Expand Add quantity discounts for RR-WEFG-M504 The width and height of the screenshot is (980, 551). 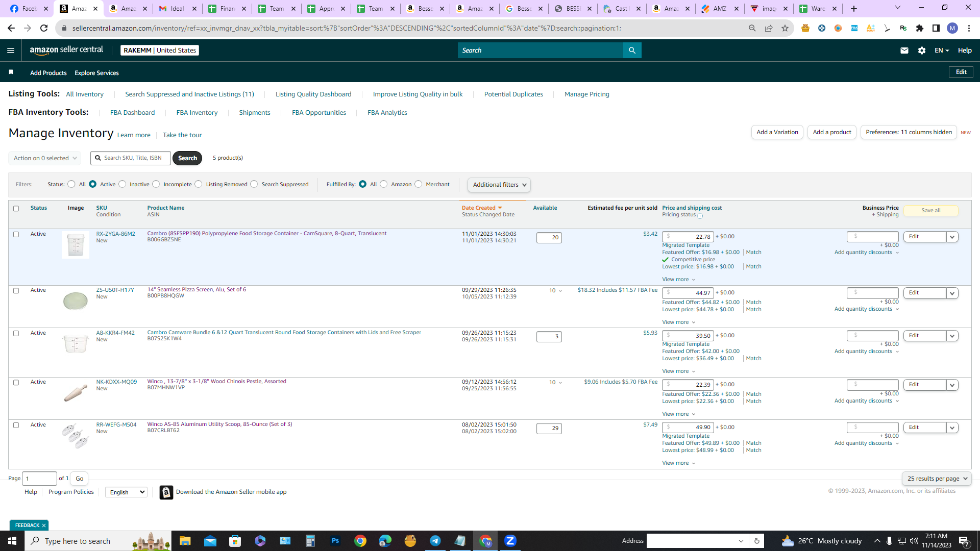click(x=867, y=443)
